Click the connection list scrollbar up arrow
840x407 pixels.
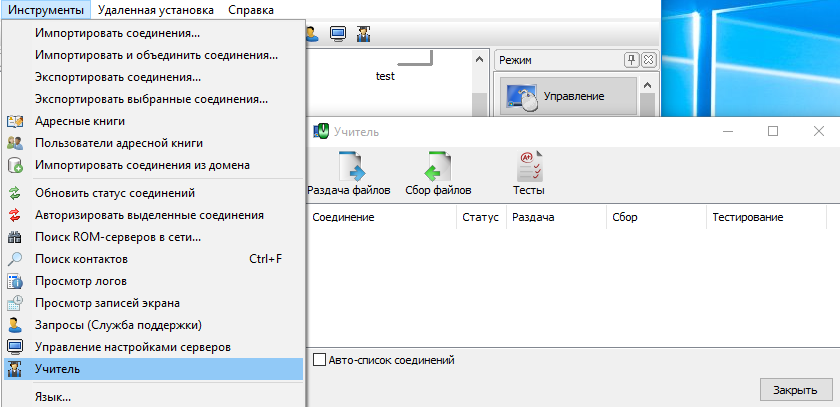coord(479,59)
